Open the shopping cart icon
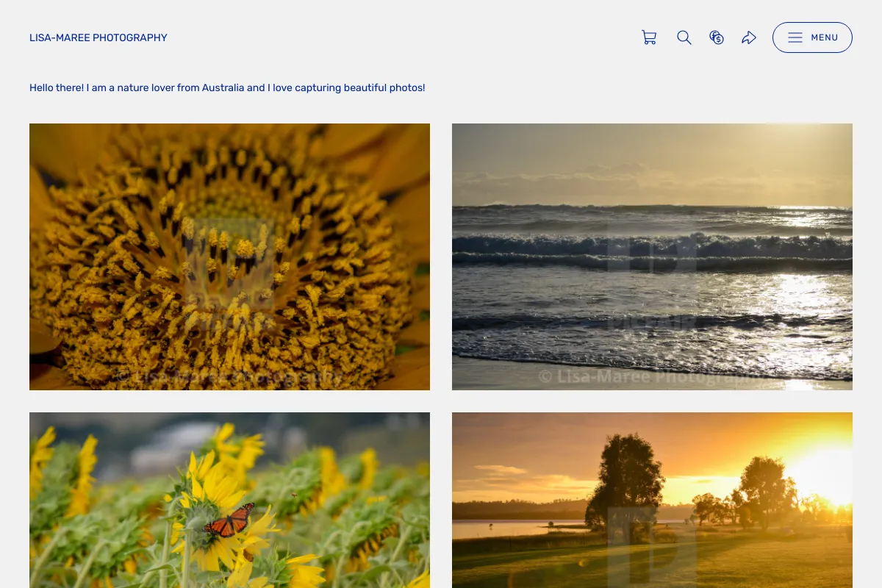The width and height of the screenshot is (882, 588). click(x=649, y=37)
